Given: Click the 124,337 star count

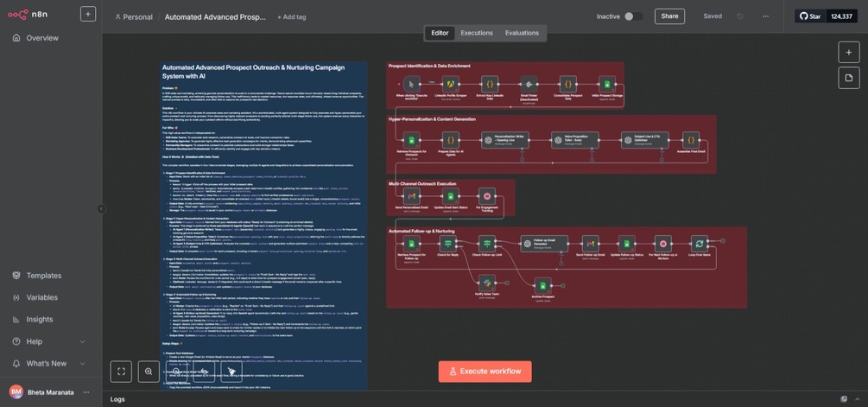Looking at the screenshot, I should tap(841, 16).
